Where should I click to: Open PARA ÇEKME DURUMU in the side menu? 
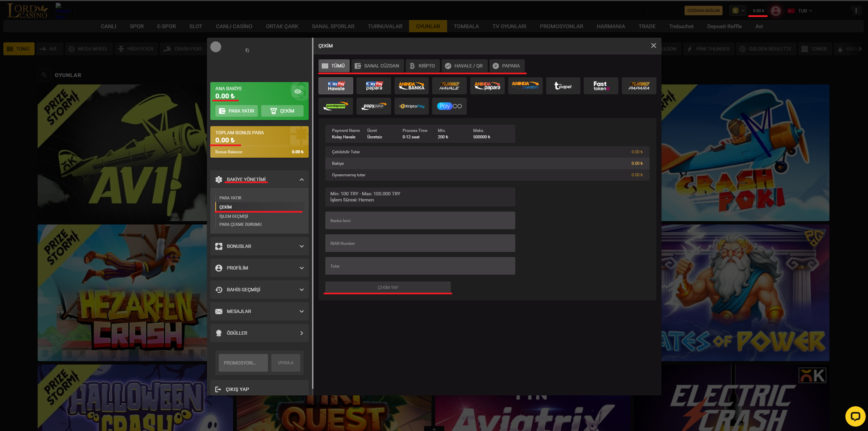(240, 224)
